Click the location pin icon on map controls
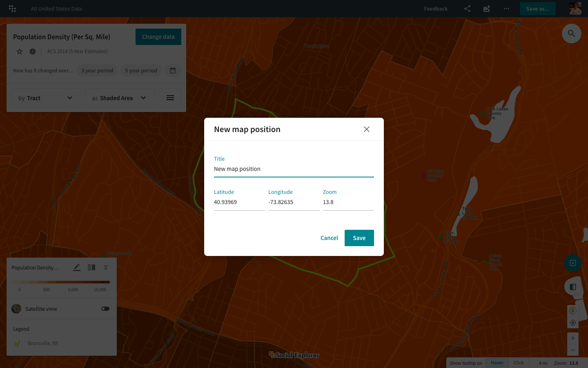 (x=572, y=310)
